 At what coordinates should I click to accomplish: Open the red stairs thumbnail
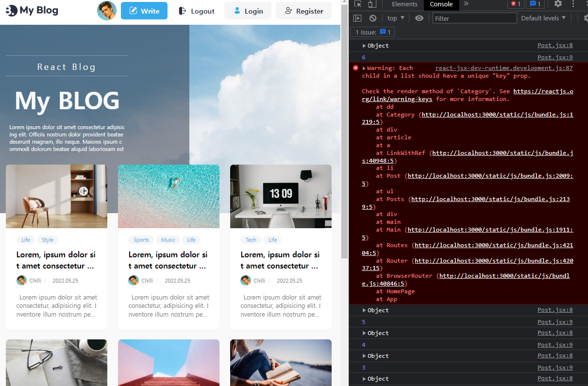click(x=168, y=363)
